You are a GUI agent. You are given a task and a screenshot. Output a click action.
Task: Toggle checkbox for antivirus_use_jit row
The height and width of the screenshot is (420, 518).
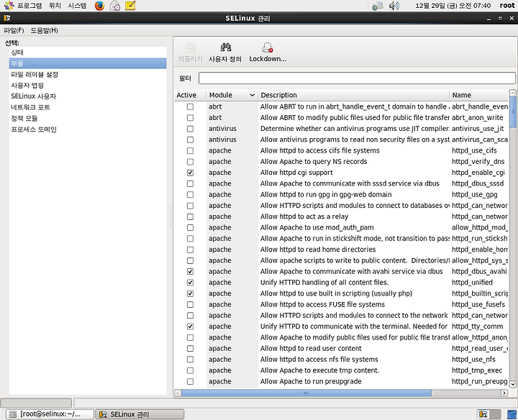click(190, 129)
